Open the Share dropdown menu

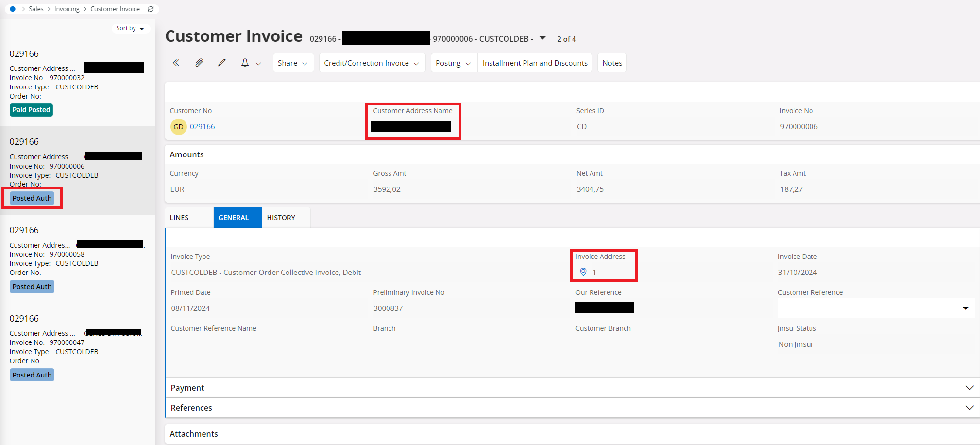coord(293,63)
